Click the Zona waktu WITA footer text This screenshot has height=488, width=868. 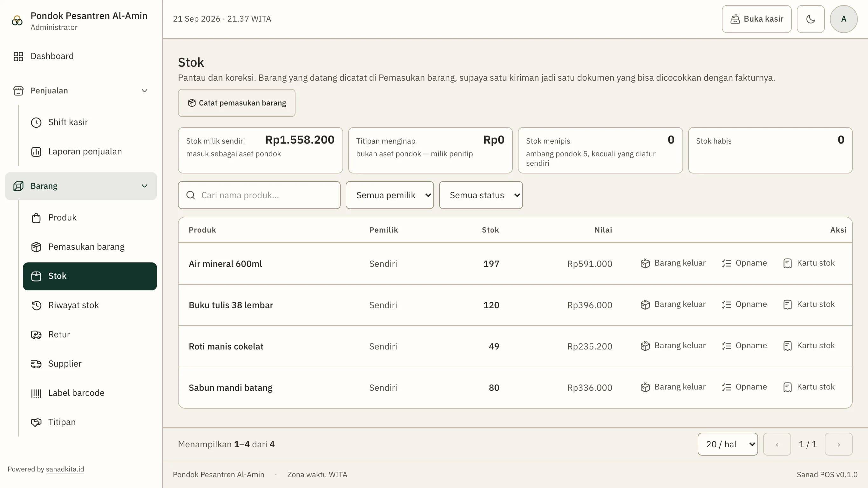(317, 475)
